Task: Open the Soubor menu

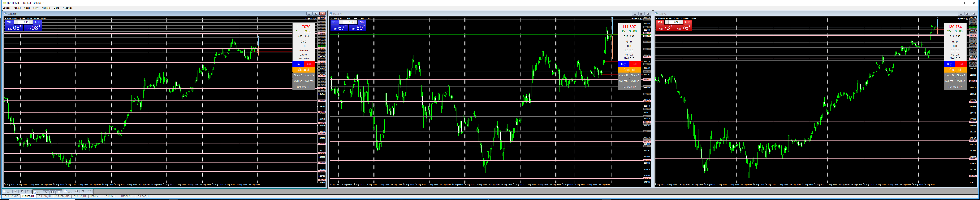Action: coord(6,8)
